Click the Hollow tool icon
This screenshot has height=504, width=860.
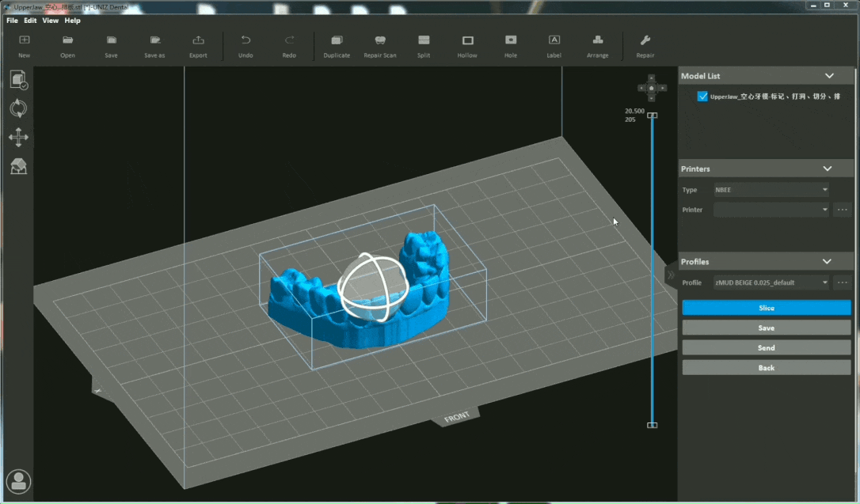pos(467,41)
